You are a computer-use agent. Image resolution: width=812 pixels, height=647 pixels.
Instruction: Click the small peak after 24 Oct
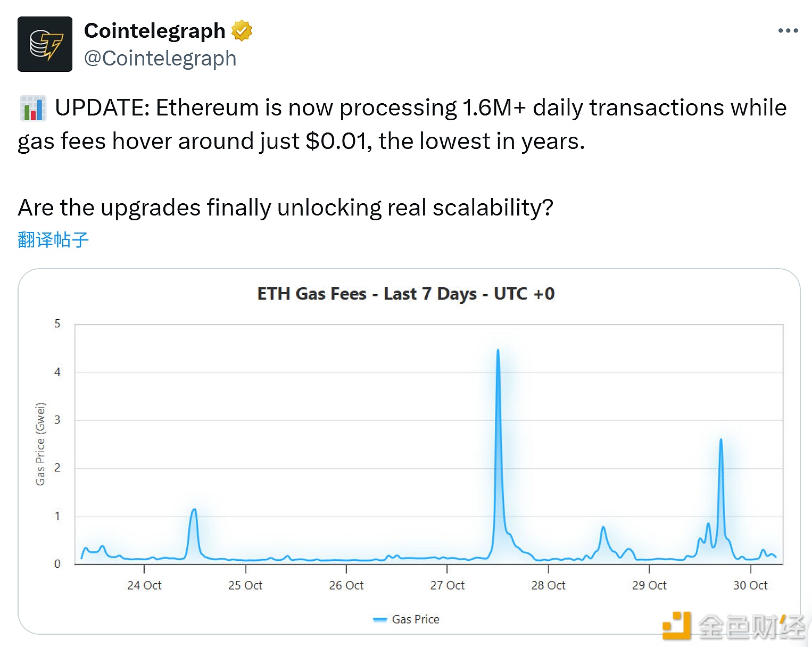(x=194, y=510)
